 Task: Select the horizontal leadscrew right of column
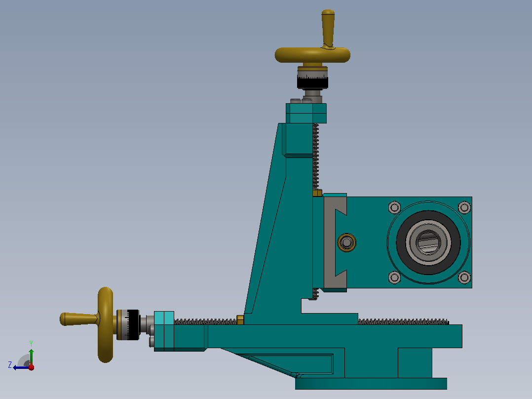[x=403, y=321]
